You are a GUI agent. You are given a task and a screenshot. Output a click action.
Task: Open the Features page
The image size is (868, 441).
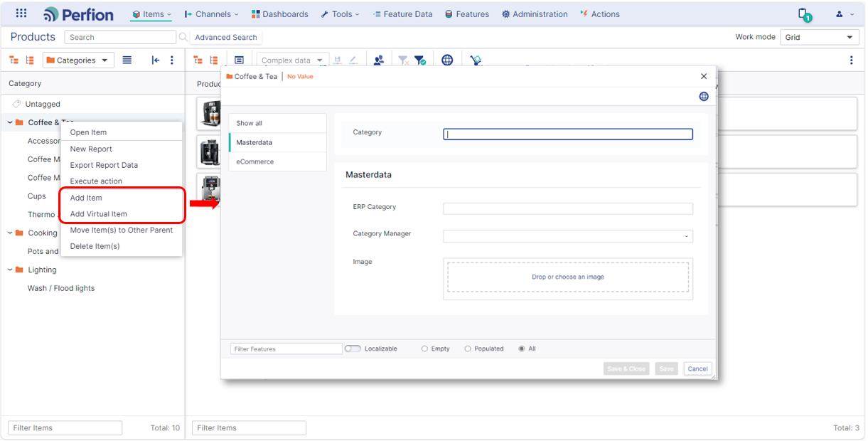tap(467, 14)
